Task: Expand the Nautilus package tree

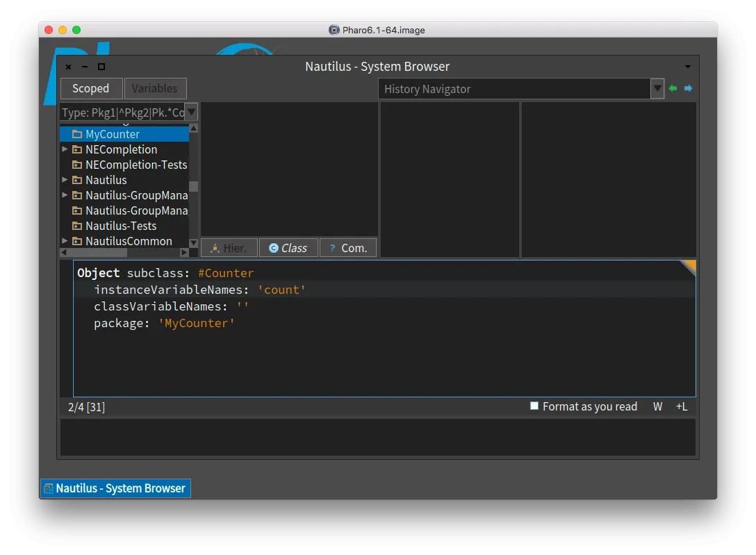Action: (x=65, y=180)
